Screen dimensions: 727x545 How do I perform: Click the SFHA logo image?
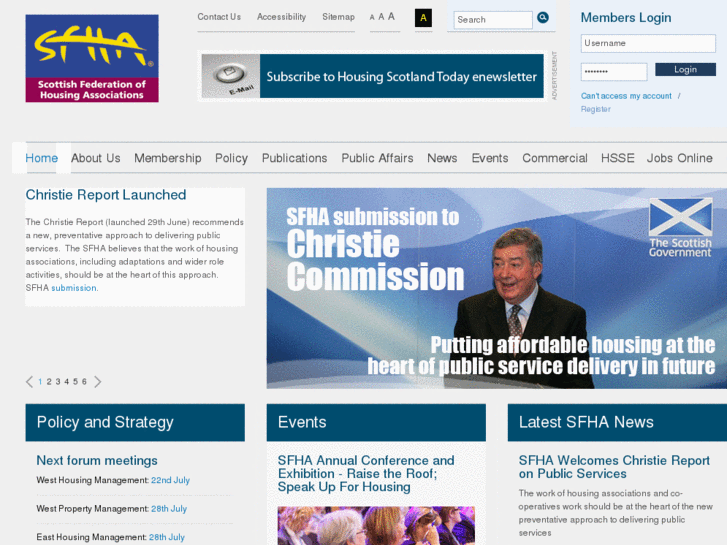pos(92,58)
